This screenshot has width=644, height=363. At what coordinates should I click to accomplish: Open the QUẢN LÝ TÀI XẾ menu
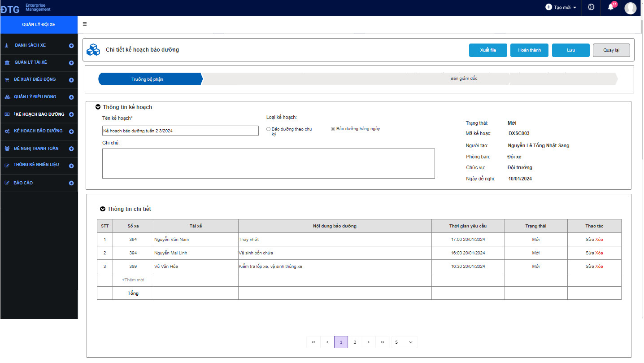click(x=30, y=62)
